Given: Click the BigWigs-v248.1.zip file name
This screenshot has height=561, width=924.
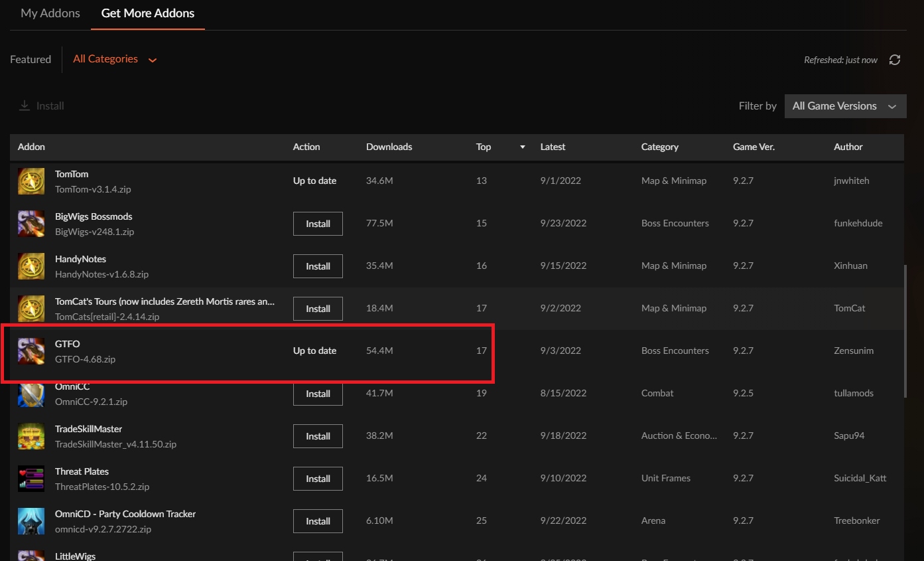Looking at the screenshot, I should click(95, 232).
